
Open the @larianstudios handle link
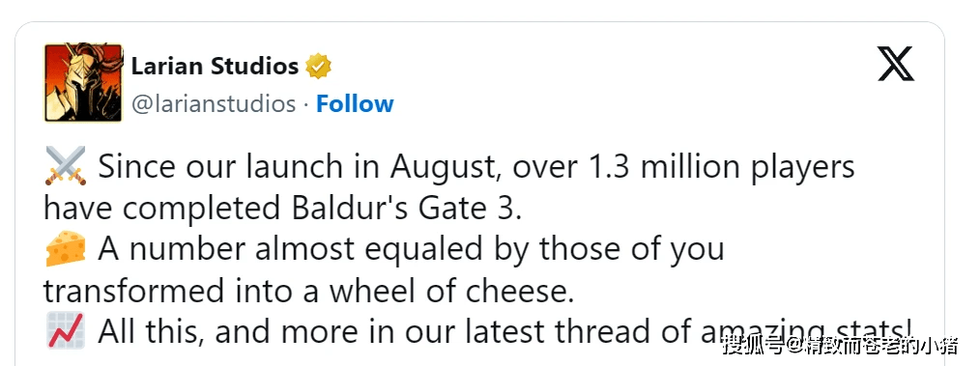point(214,103)
